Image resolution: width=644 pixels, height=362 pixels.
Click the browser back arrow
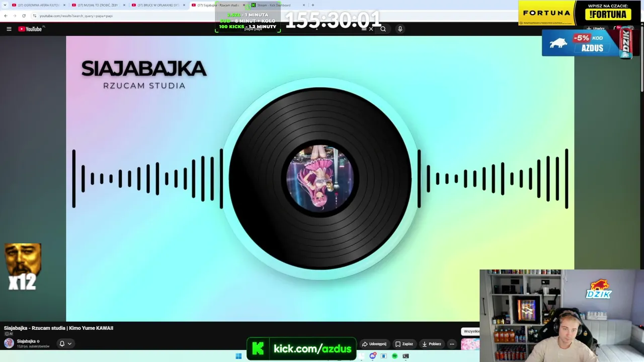(6, 16)
